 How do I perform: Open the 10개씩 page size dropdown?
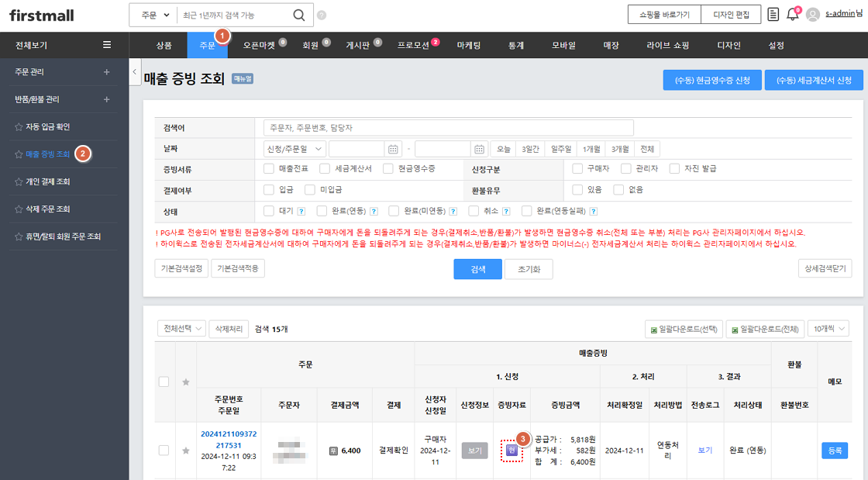(x=828, y=329)
